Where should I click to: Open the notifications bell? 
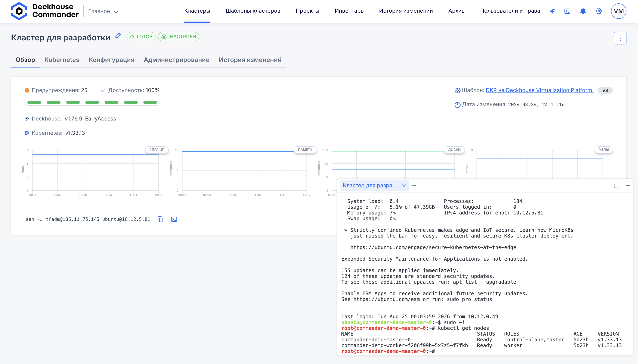(583, 11)
